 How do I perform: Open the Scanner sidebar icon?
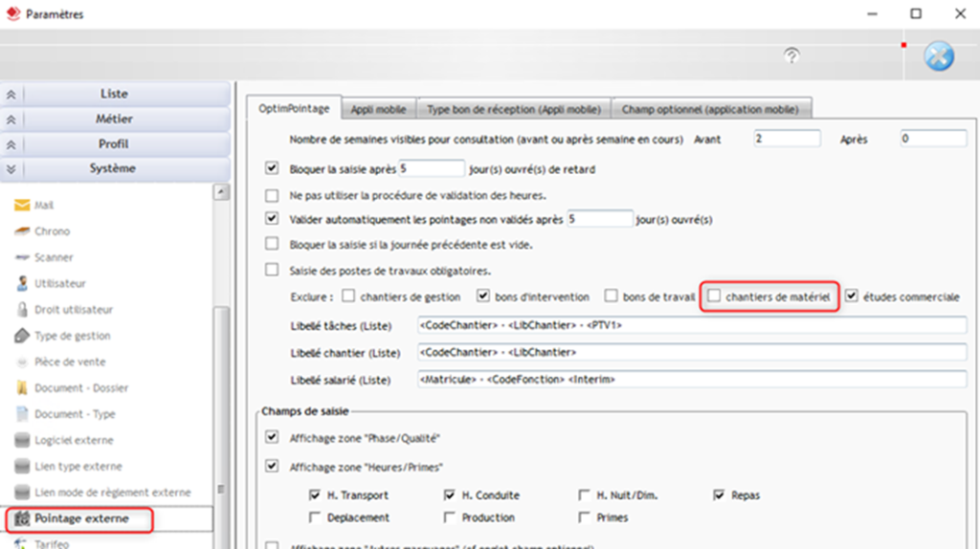coord(21,258)
